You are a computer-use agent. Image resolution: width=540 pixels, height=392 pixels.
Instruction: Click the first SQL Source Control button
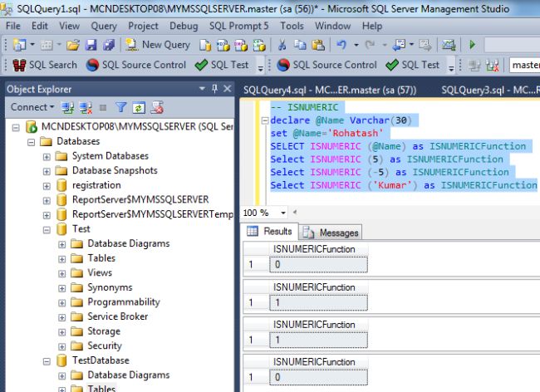click(135, 65)
